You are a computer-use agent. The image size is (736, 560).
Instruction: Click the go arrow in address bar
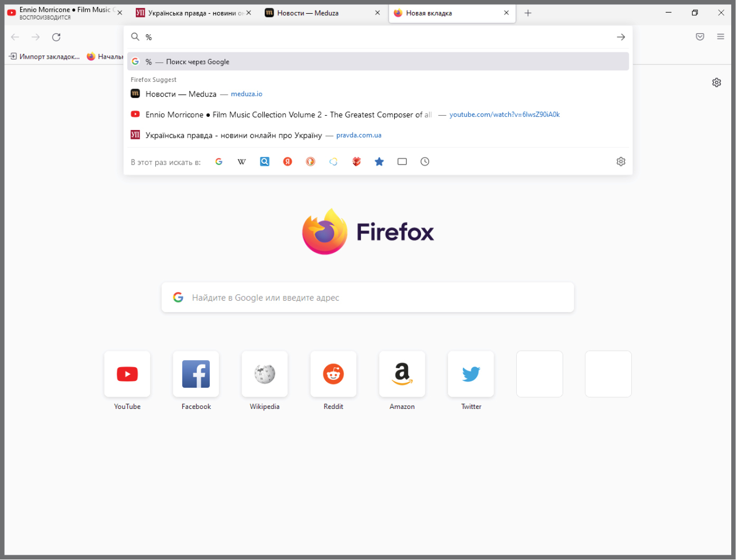point(621,37)
